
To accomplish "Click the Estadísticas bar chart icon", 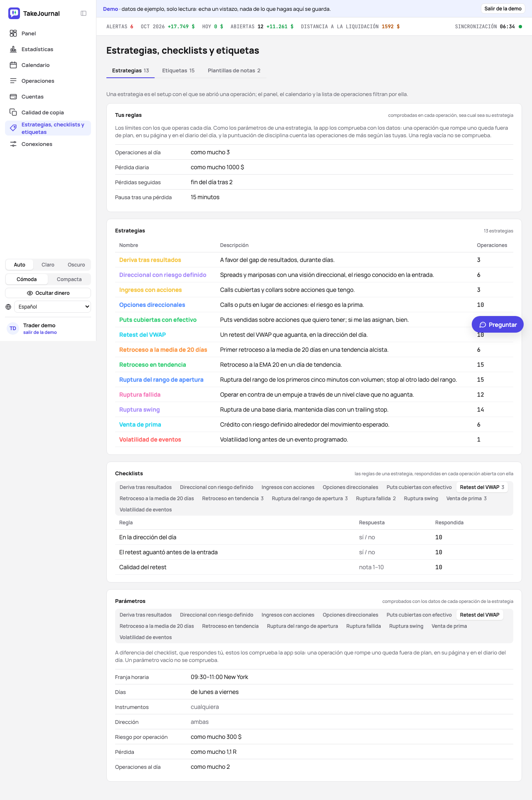I will [x=13, y=49].
